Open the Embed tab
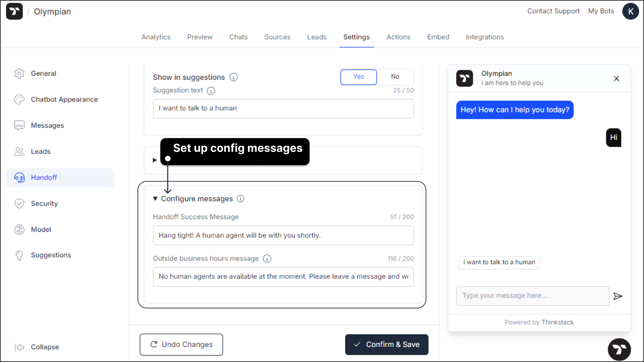Screen dimensions: 644x362 tap(438, 37)
